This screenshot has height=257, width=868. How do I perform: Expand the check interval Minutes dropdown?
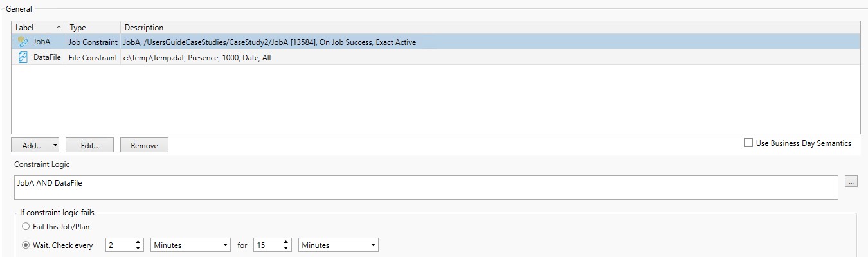[x=190, y=245]
